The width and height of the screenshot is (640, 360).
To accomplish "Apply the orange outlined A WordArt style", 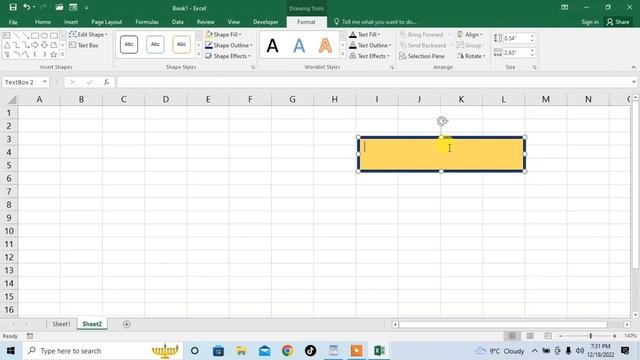I will click(x=325, y=45).
